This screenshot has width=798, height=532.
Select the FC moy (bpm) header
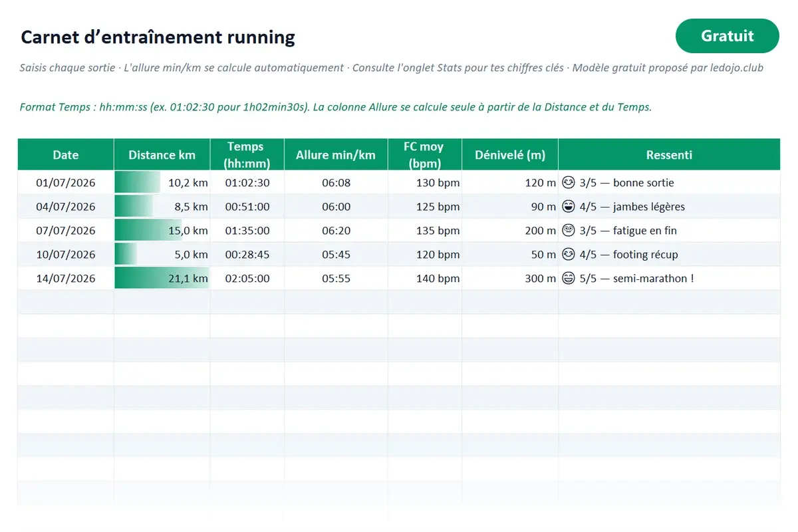pos(425,155)
